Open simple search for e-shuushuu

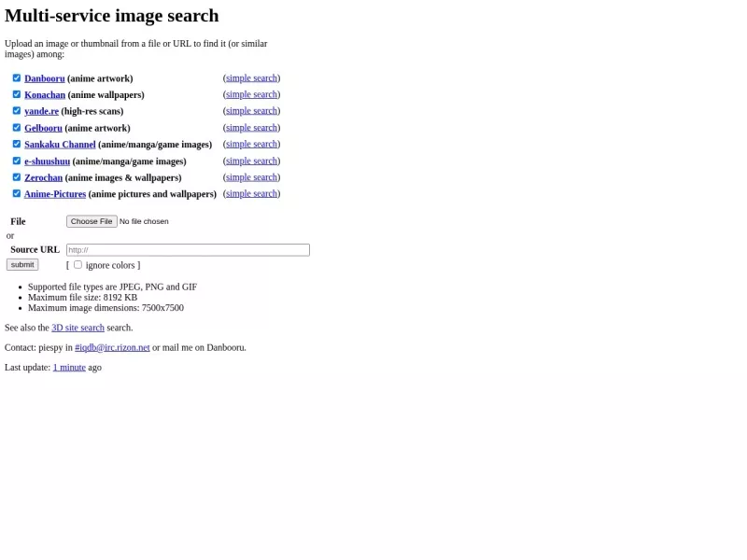pyautogui.click(x=251, y=161)
